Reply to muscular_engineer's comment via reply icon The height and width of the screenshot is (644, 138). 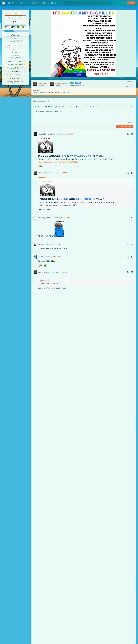128,134
